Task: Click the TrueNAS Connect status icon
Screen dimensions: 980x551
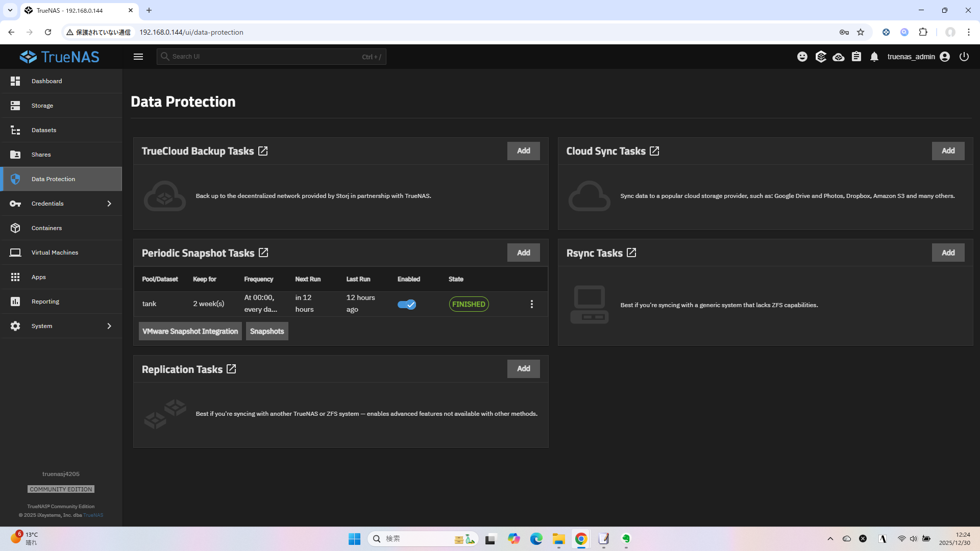Action: (838, 57)
